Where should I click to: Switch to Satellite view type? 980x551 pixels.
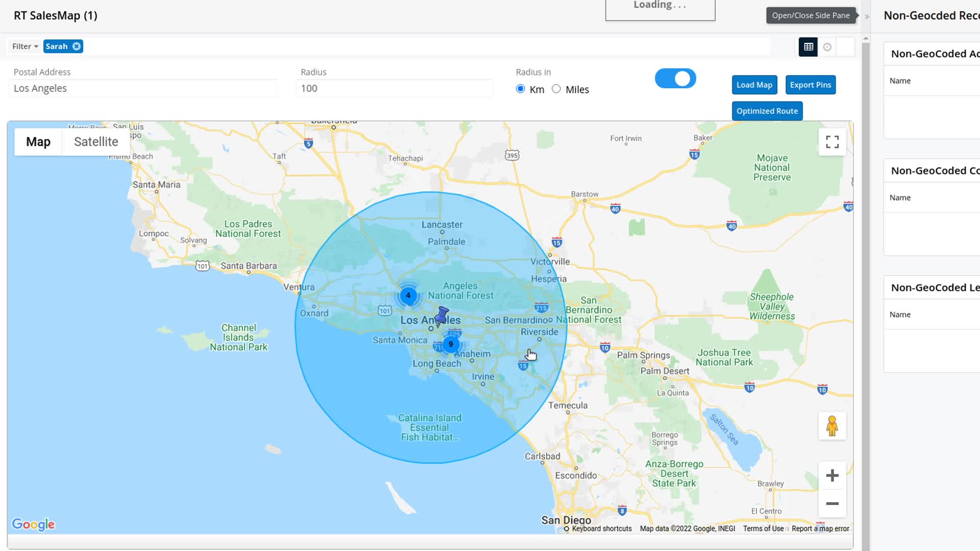96,142
